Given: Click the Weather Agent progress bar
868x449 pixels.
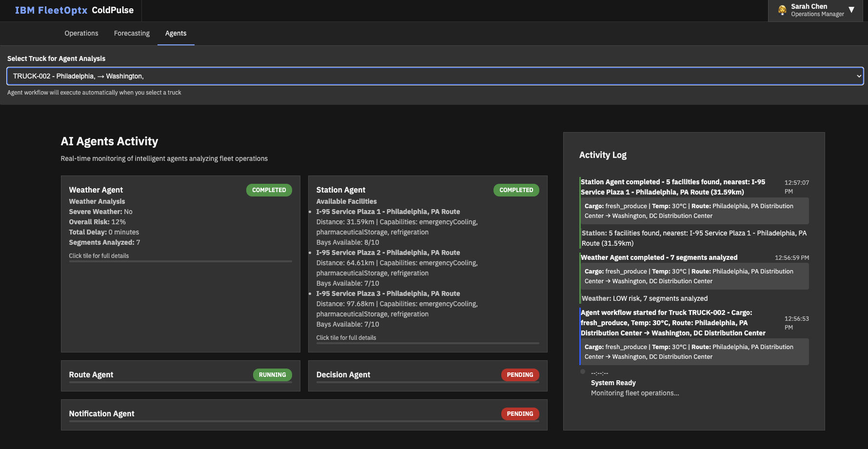Looking at the screenshot, I should point(180,261).
